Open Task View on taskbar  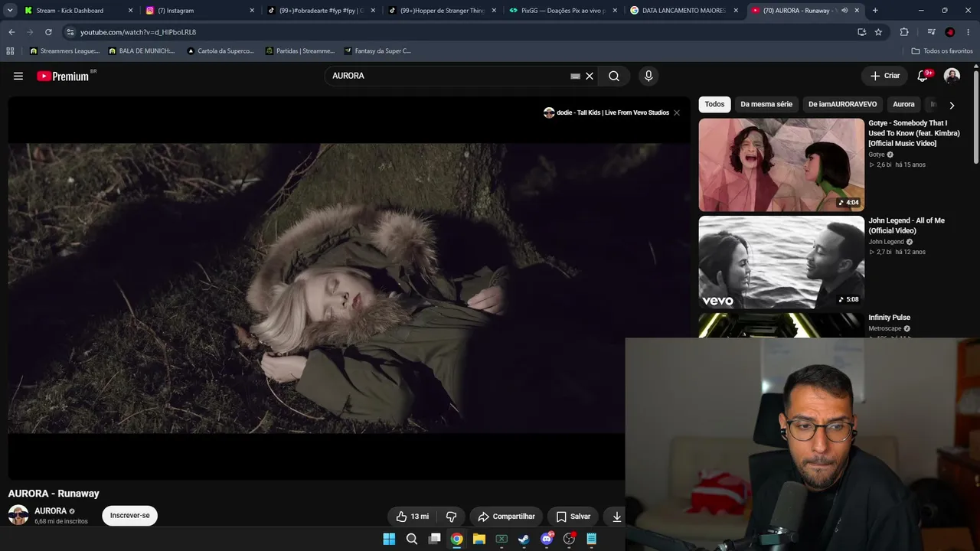point(434,539)
